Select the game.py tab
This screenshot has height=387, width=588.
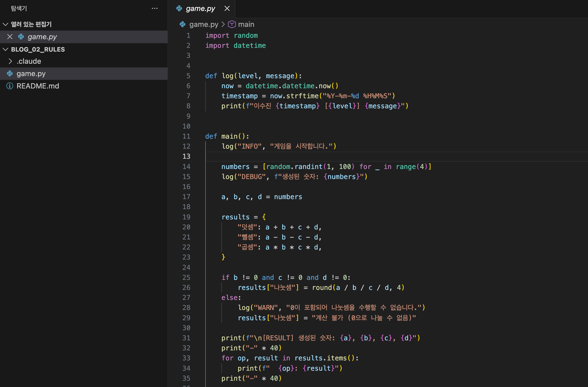tap(200, 8)
